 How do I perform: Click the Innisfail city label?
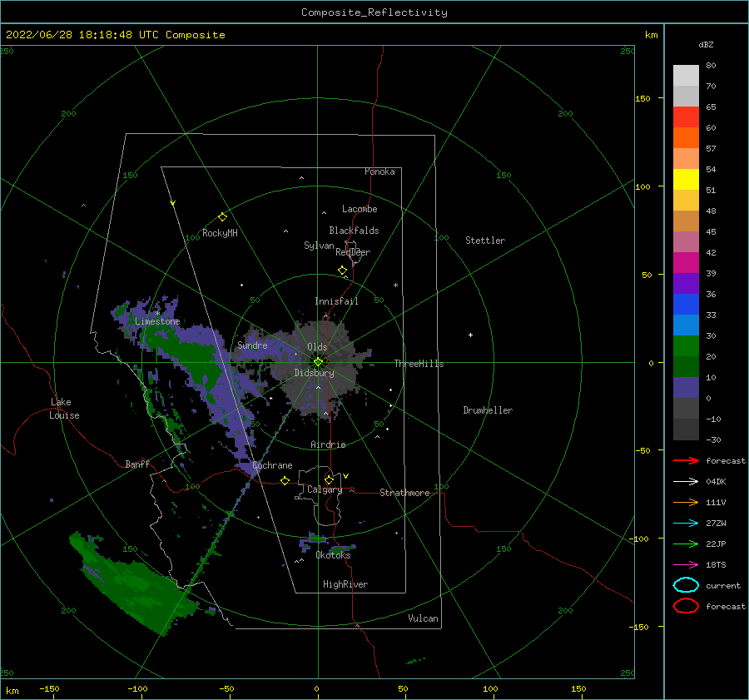pyautogui.click(x=336, y=301)
